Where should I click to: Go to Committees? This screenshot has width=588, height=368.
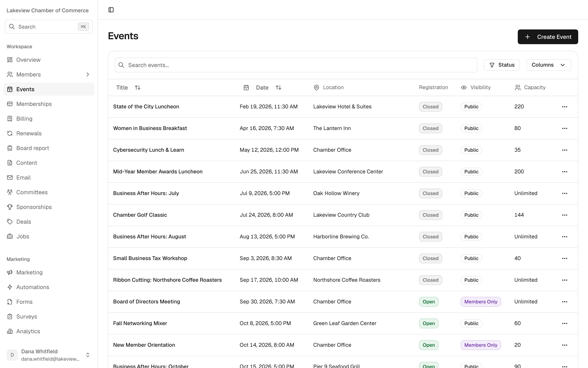tap(49, 192)
